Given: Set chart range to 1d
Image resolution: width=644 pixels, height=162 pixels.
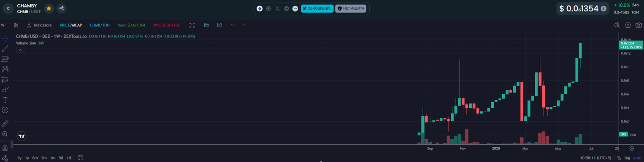Looking at the screenshot, I should [69, 158].
